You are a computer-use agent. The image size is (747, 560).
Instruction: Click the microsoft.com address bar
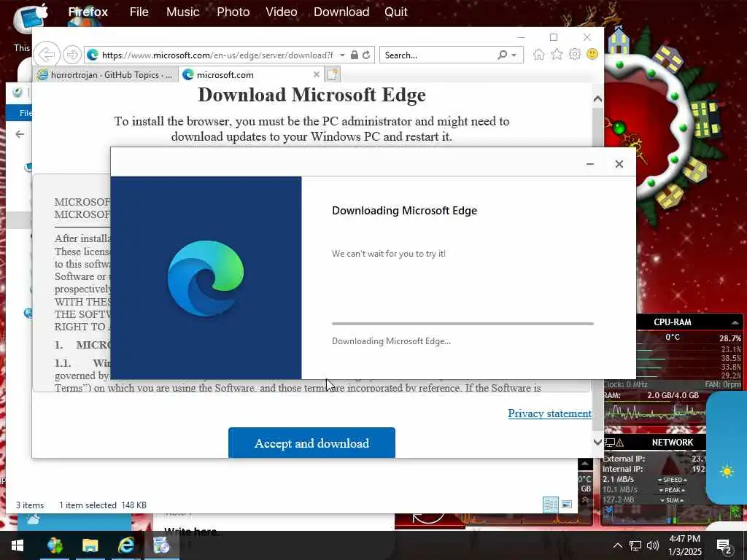point(217,55)
